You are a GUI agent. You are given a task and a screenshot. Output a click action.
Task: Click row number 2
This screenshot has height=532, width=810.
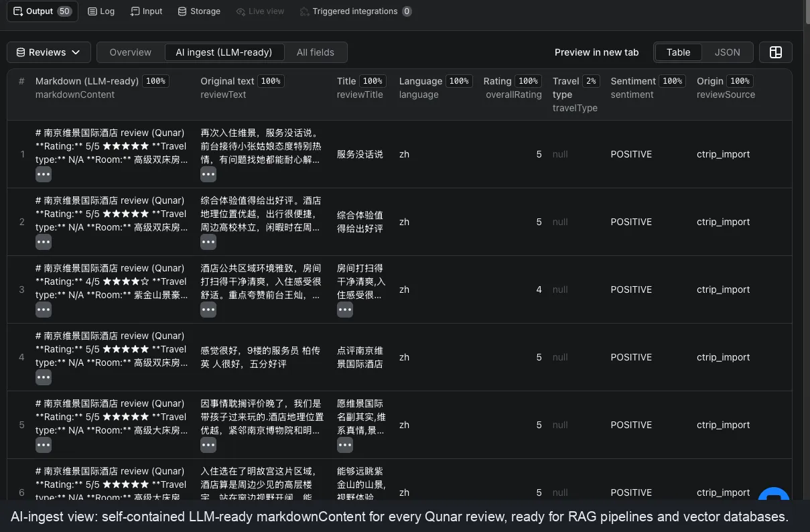[21, 222]
